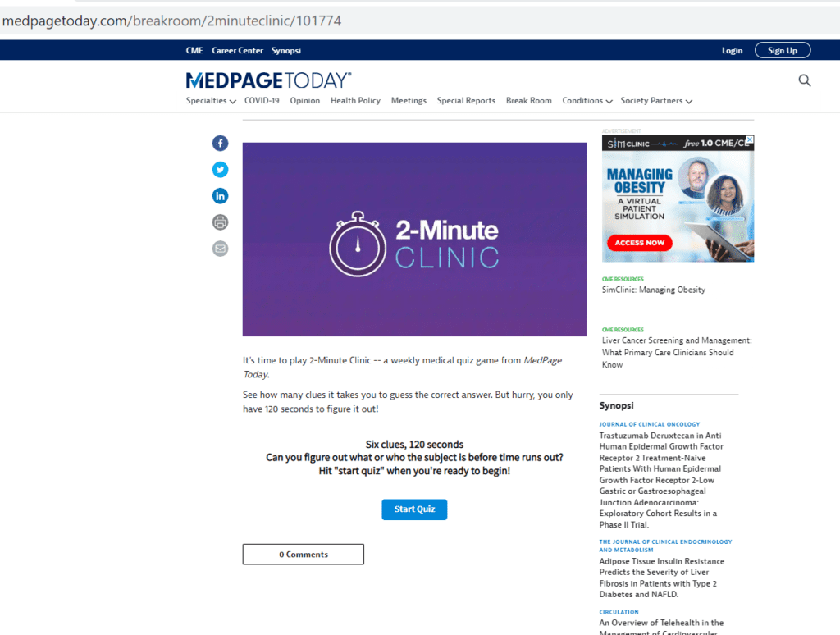Open the site search magnifier
The image size is (840, 635).
(x=804, y=80)
